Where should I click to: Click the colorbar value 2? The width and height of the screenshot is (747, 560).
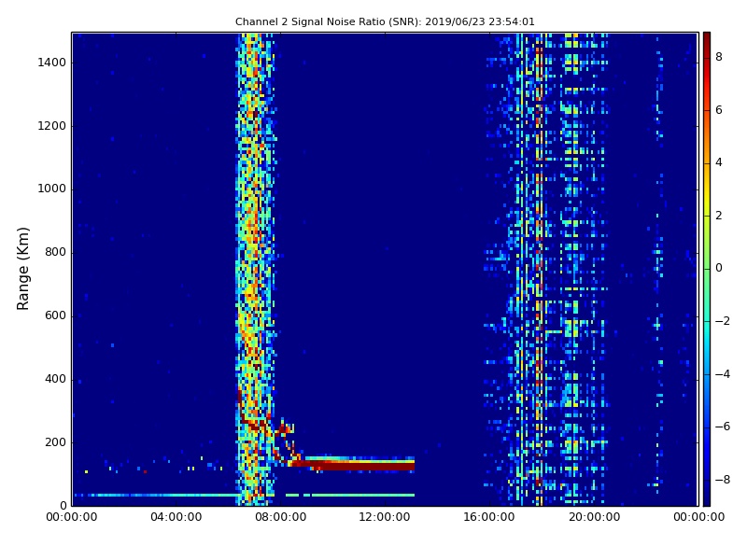tap(719, 216)
